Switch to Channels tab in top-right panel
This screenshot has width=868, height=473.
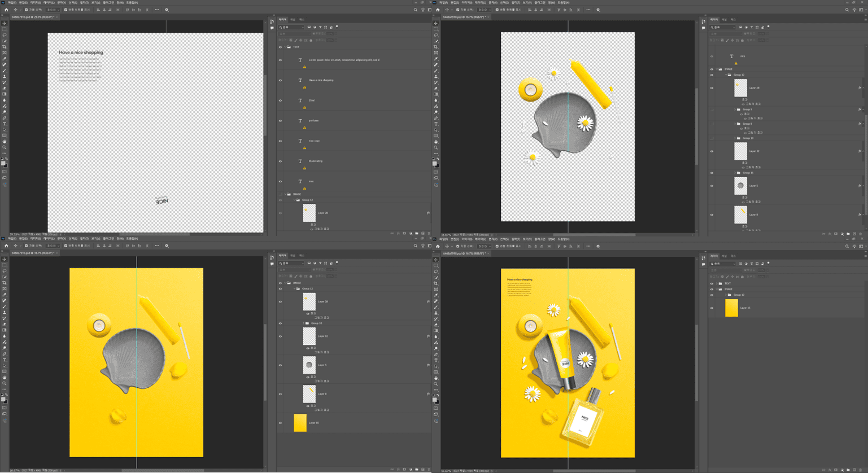[724, 20]
